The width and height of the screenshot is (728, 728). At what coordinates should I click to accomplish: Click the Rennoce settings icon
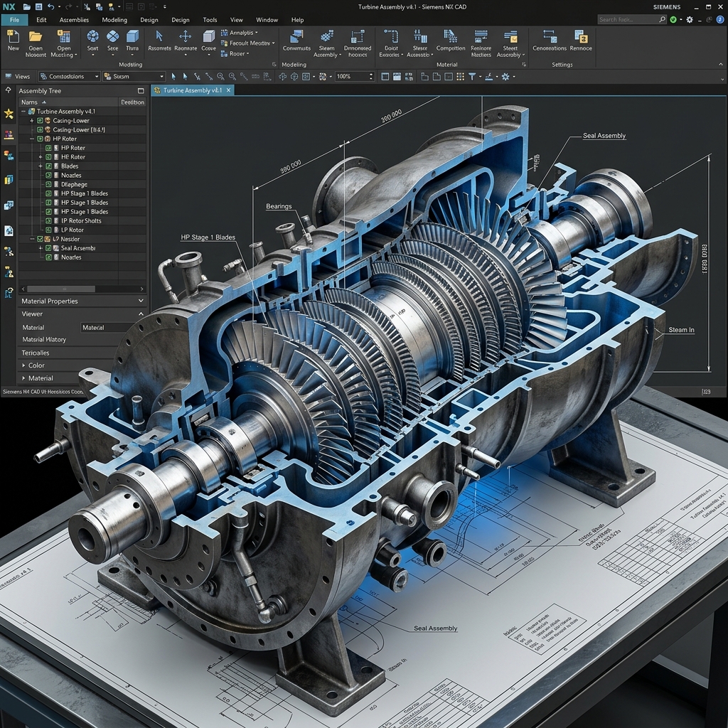[x=581, y=36]
